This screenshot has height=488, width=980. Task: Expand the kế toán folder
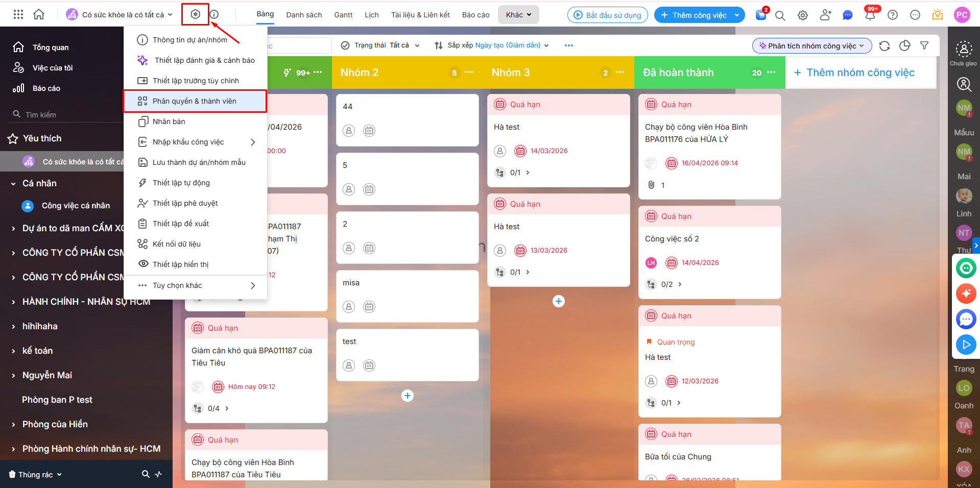pos(13,351)
